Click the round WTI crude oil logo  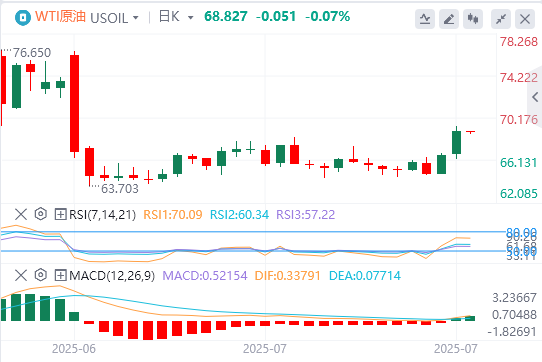pyautogui.click(x=23, y=17)
